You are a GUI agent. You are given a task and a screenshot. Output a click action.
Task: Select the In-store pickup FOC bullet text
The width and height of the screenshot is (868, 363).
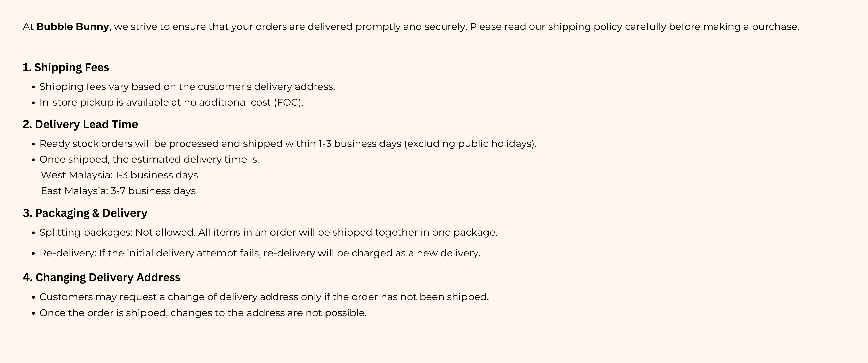click(172, 102)
